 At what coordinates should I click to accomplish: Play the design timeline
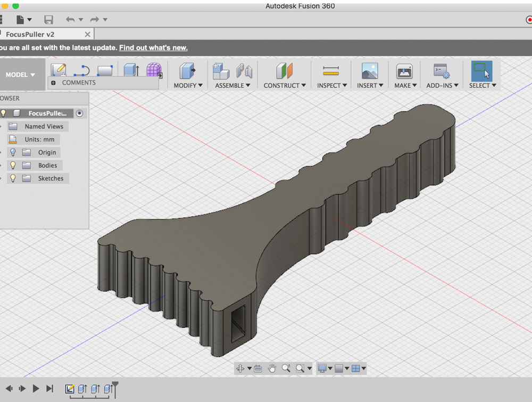click(36, 388)
